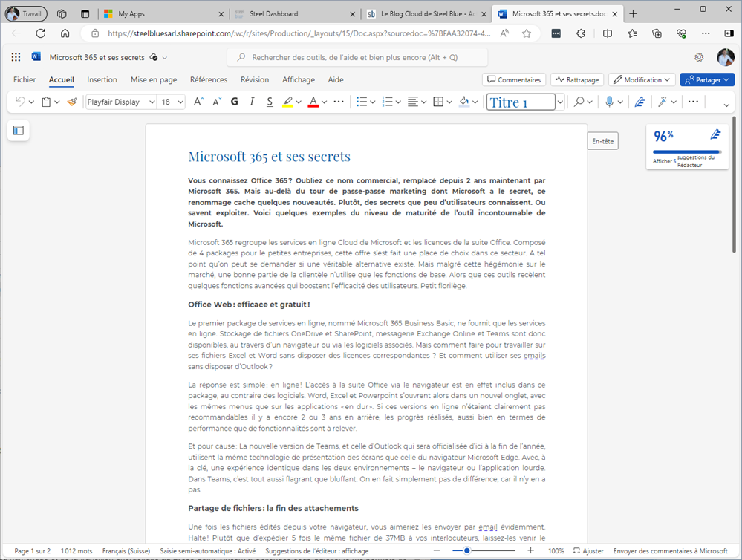Open the Commentaires pane
Image resolution: width=742 pixels, height=560 pixels.
514,79
